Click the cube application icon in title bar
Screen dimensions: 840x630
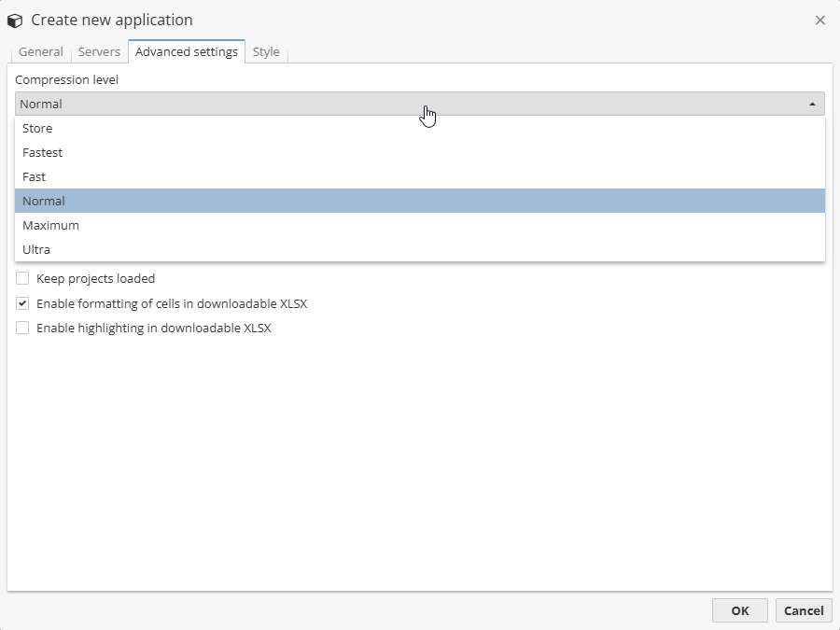[x=15, y=21]
